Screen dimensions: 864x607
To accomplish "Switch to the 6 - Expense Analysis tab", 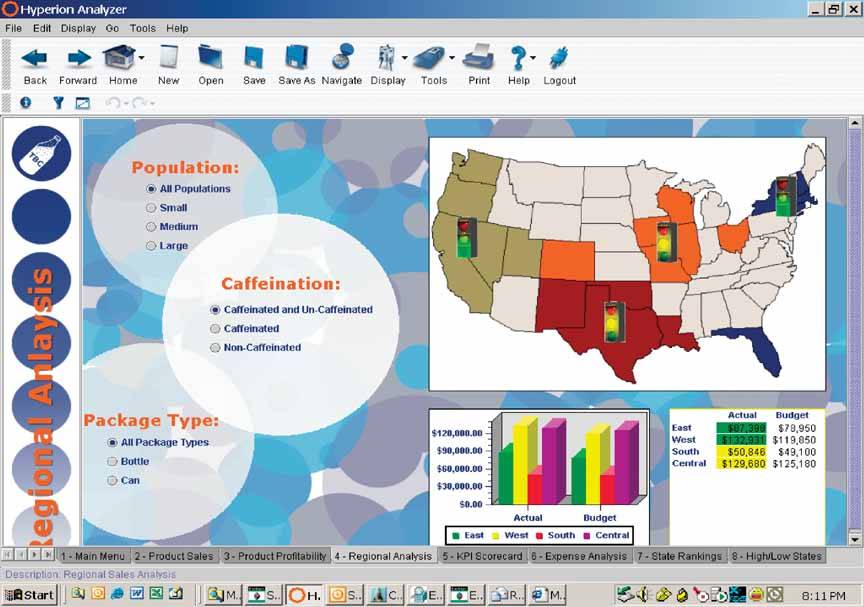I will (x=579, y=556).
